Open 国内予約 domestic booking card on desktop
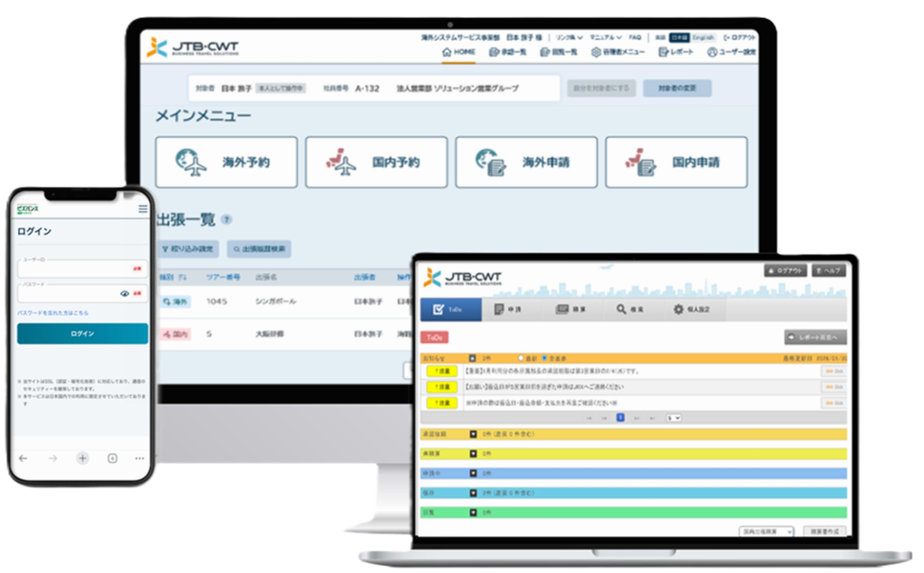 pyautogui.click(x=376, y=162)
